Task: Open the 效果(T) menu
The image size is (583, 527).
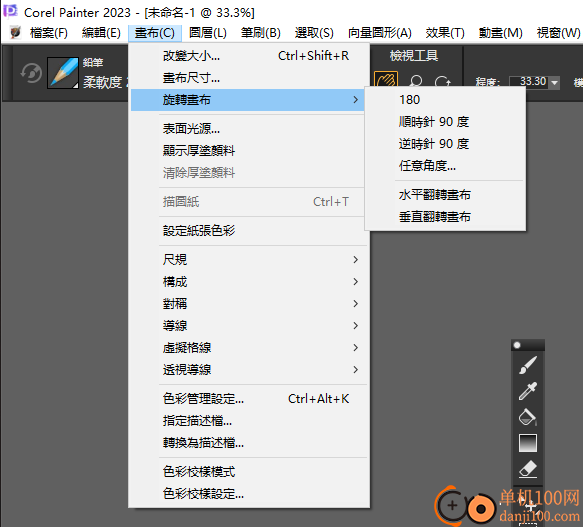Action: click(x=445, y=33)
